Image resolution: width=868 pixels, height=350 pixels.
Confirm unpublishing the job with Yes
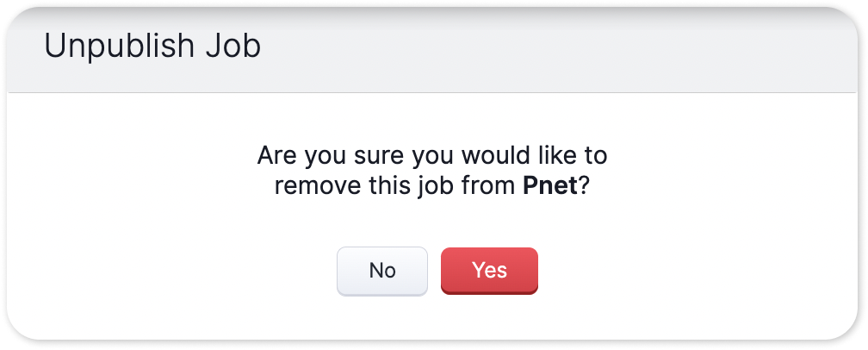[x=489, y=271]
